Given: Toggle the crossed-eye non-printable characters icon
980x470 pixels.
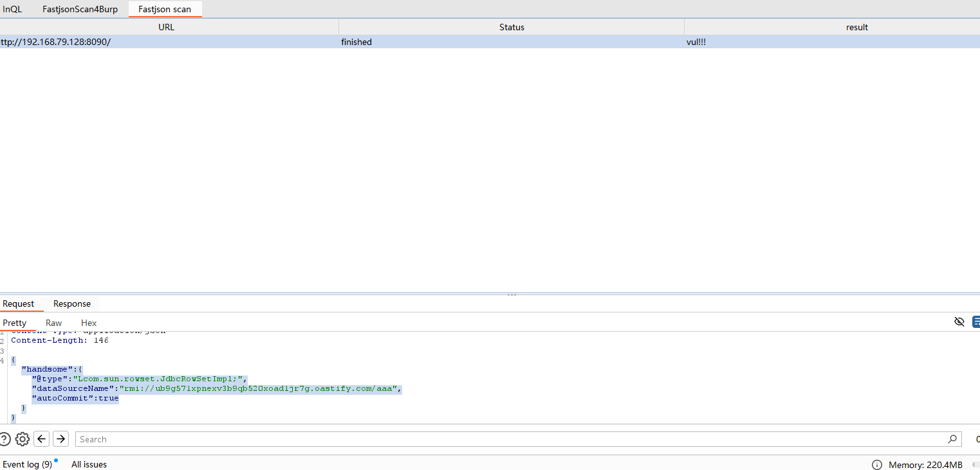Looking at the screenshot, I should [959, 321].
